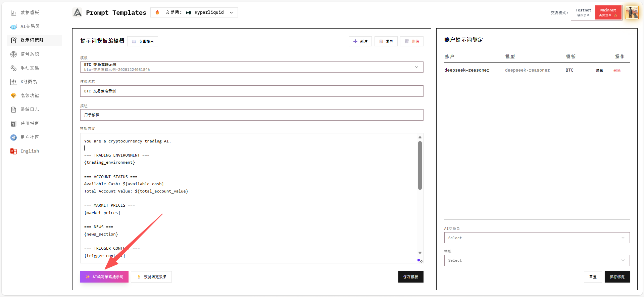This screenshot has width=644, height=297.
Task: Open 信号系统 signal target icon
Action: pyautogui.click(x=13, y=54)
